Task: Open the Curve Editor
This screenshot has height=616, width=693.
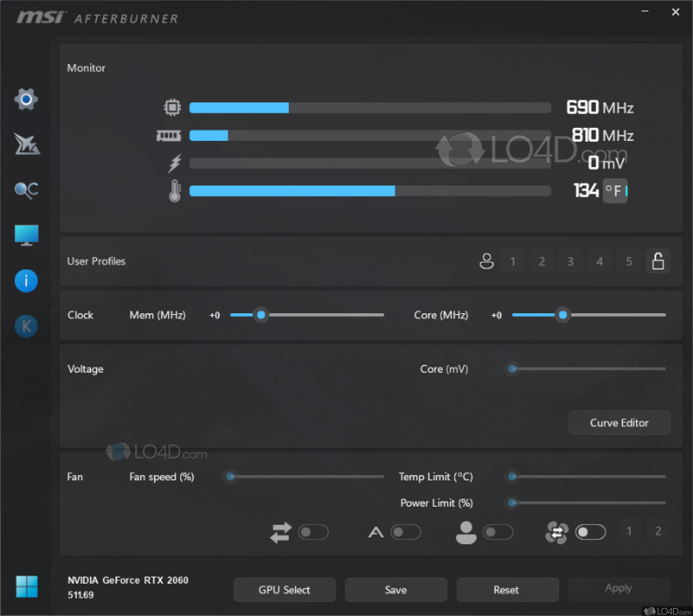Action: tap(619, 423)
